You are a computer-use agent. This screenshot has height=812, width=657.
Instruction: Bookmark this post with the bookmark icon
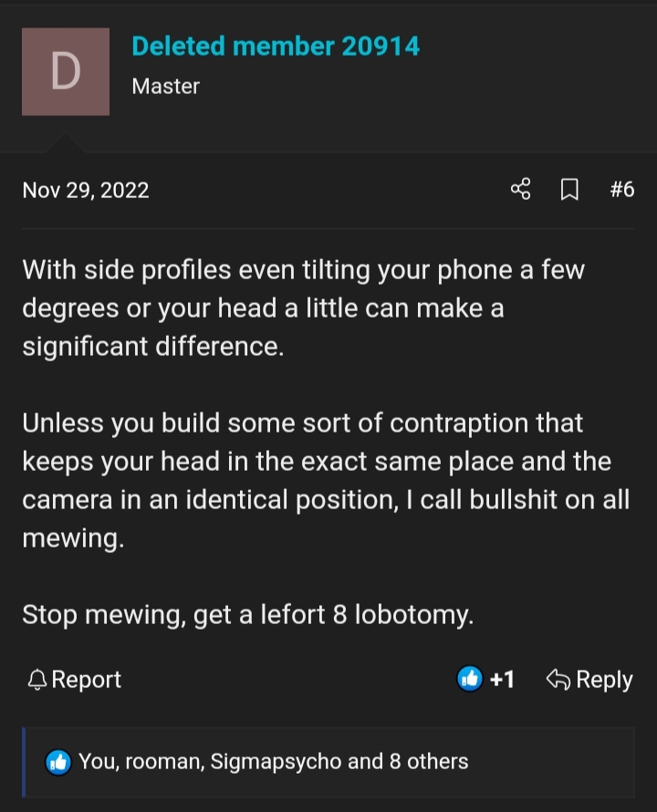(569, 189)
